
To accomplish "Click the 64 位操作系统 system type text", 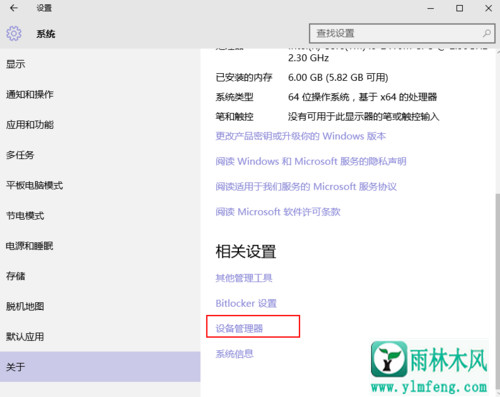I will 362,97.
